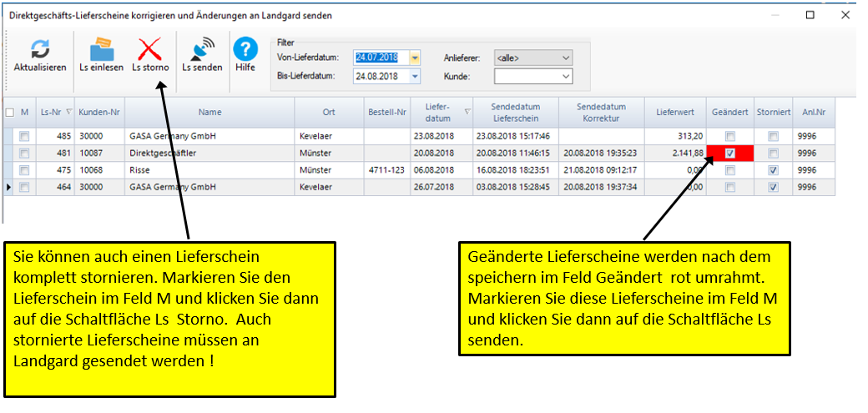Viewport: 868px width, 413px height.
Task: Click the Aktualisieren refresh icon
Action: tap(39, 48)
